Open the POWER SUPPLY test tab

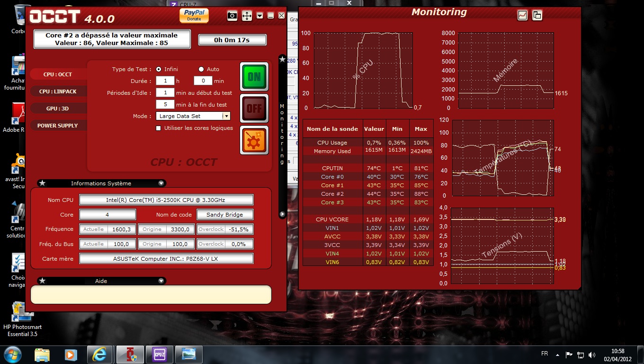pyautogui.click(x=58, y=126)
